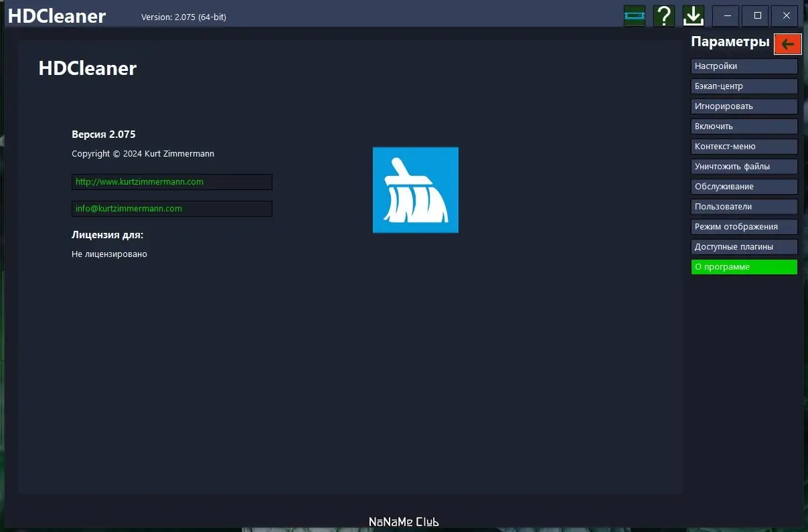The height and width of the screenshot is (532, 808).
Task: Open Обслуживание section
Action: [744, 187]
